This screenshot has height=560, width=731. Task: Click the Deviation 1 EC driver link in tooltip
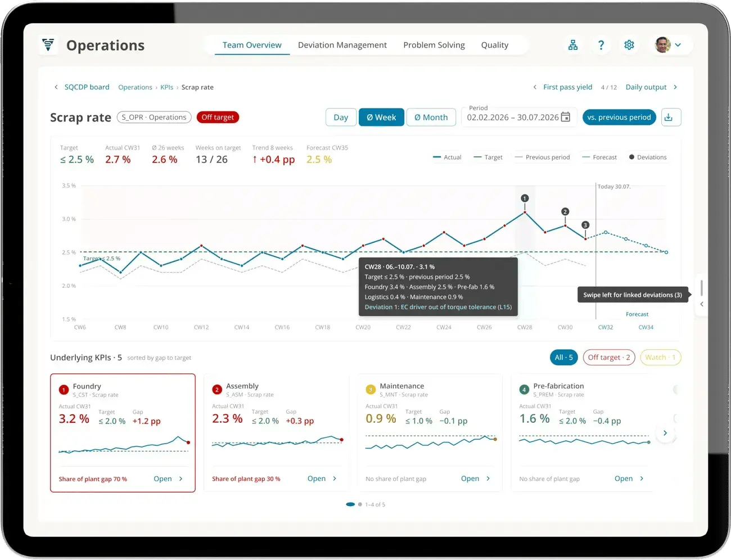[x=438, y=307]
